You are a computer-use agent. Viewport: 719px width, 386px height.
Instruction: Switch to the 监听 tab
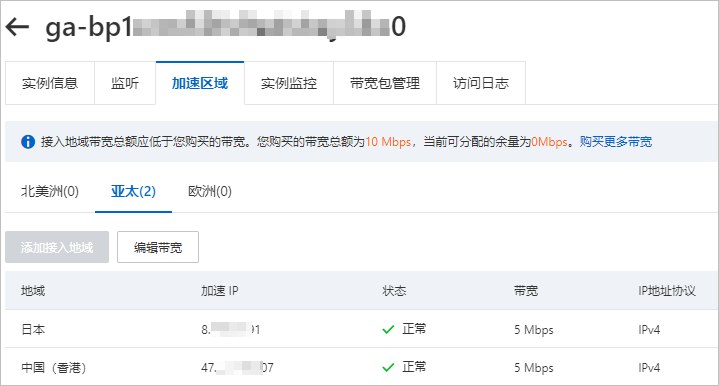pos(125,83)
